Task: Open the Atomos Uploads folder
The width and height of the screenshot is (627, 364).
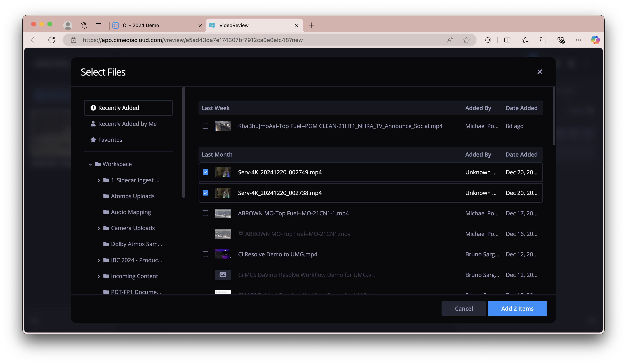Action: coord(129,196)
